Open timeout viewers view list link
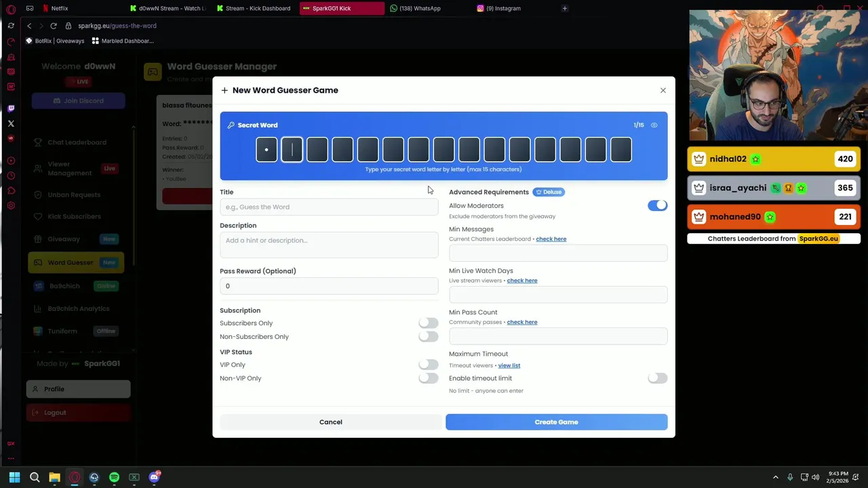Viewport: 868px width, 488px height. [x=509, y=366]
